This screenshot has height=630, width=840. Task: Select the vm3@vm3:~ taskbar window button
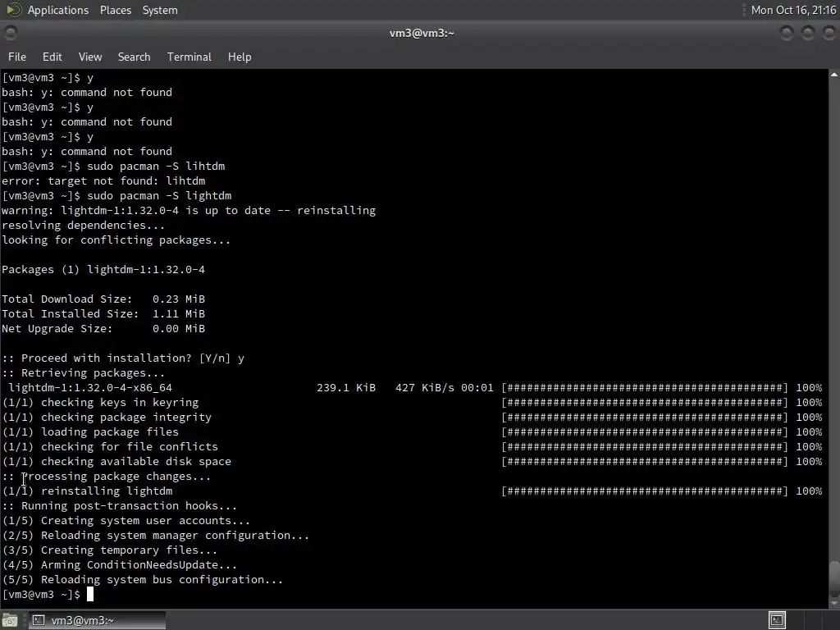97,620
